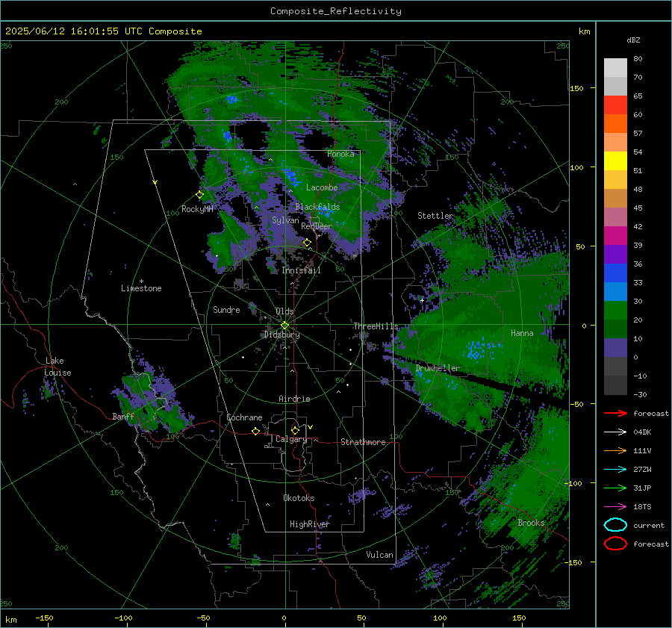Click the Drumheller town label
The height and width of the screenshot is (628, 672).
point(438,368)
